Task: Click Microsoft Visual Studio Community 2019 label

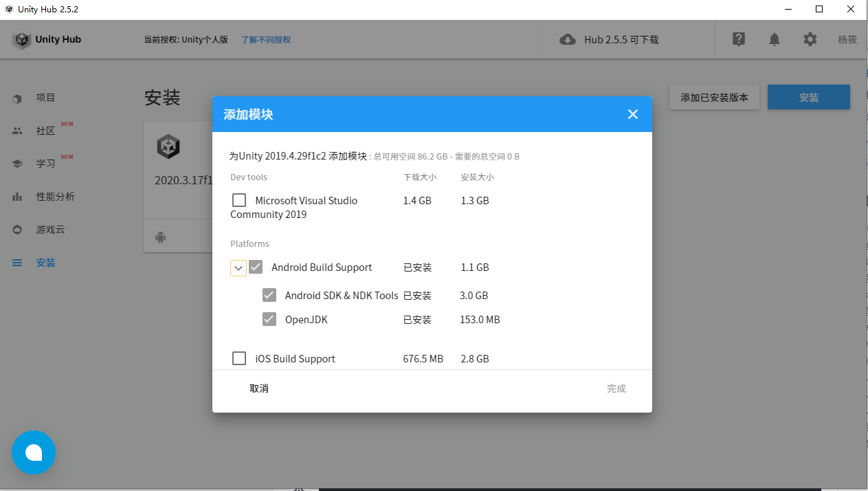Action: (294, 207)
